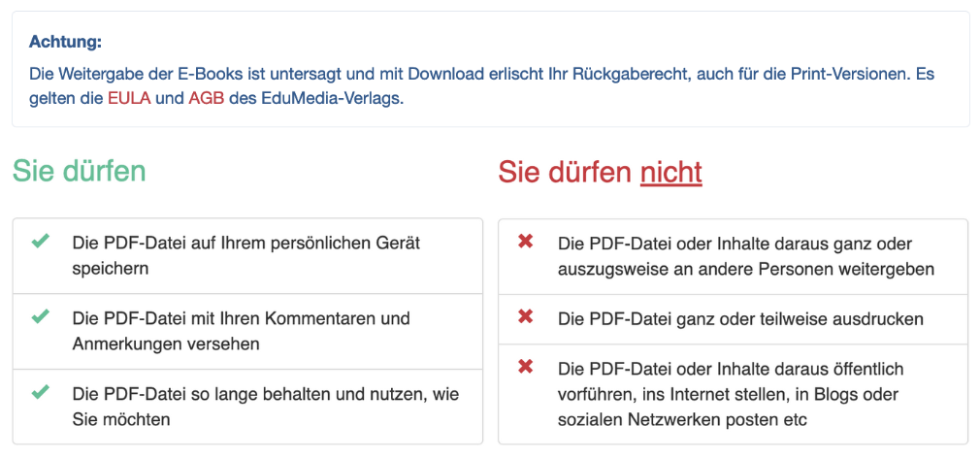The height and width of the screenshot is (458, 980).
Task: Open the EULA link
Action: 129,100
